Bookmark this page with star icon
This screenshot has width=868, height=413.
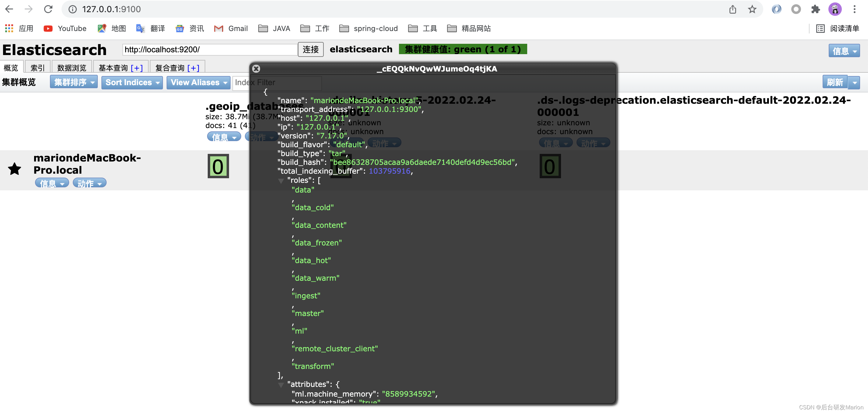point(752,9)
